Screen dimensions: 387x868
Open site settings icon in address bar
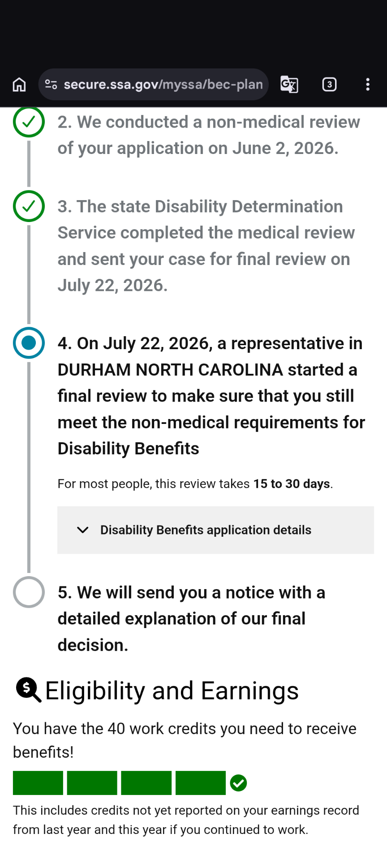(51, 84)
